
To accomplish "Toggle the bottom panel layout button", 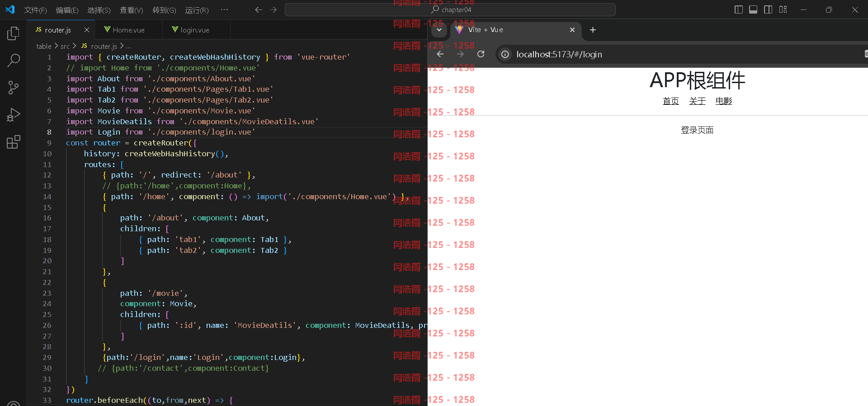I will [x=753, y=9].
